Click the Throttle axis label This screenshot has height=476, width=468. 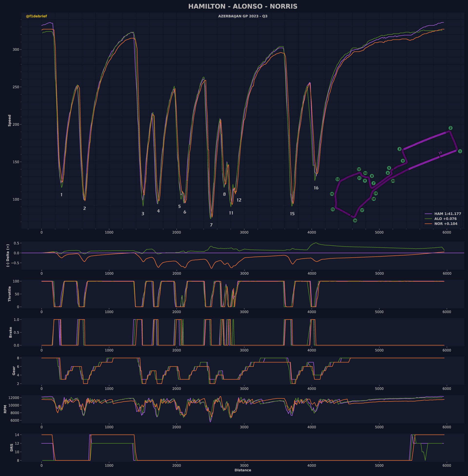pyautogui.click(x=10, y=294)
